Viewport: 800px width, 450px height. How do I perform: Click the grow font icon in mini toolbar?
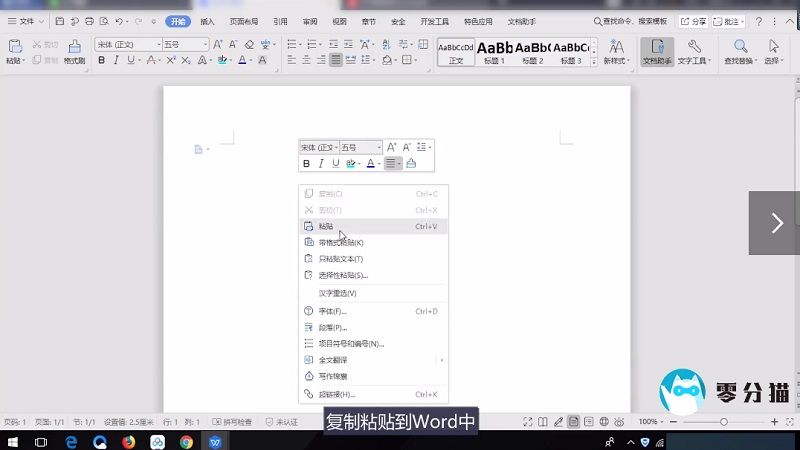pos(392,147)
